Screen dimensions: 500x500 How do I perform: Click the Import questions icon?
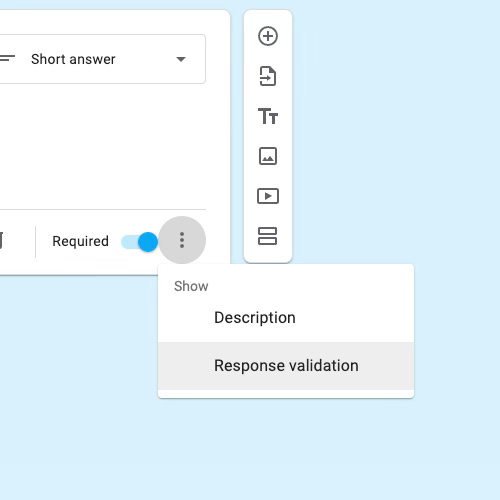coord(268,76)
